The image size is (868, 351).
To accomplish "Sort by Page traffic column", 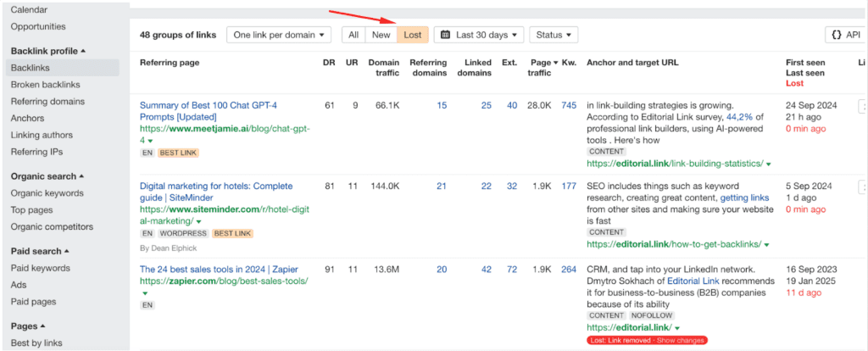I will [542, 68].
